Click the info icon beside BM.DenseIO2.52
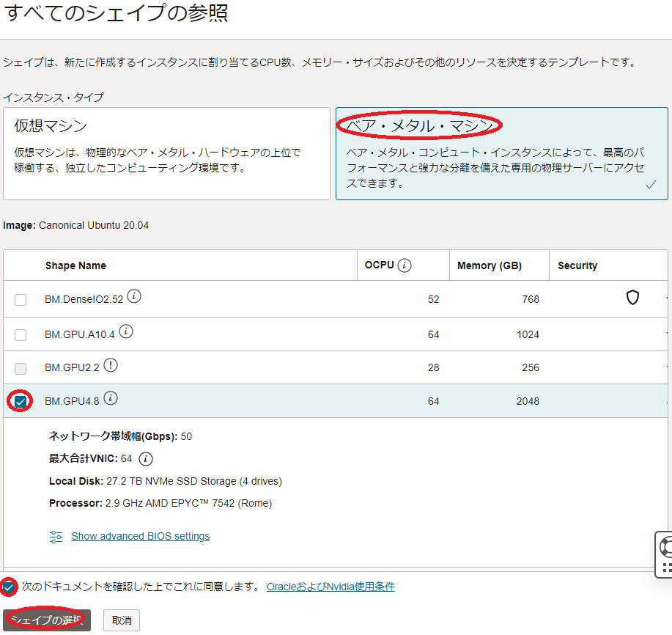Image resolution: width=672 pixels, height=635 pixels. pos(134,296)
